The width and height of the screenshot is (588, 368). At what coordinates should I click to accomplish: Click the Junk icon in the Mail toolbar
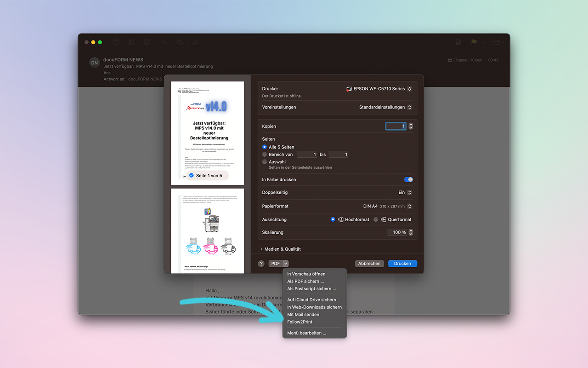pos(147,42)
